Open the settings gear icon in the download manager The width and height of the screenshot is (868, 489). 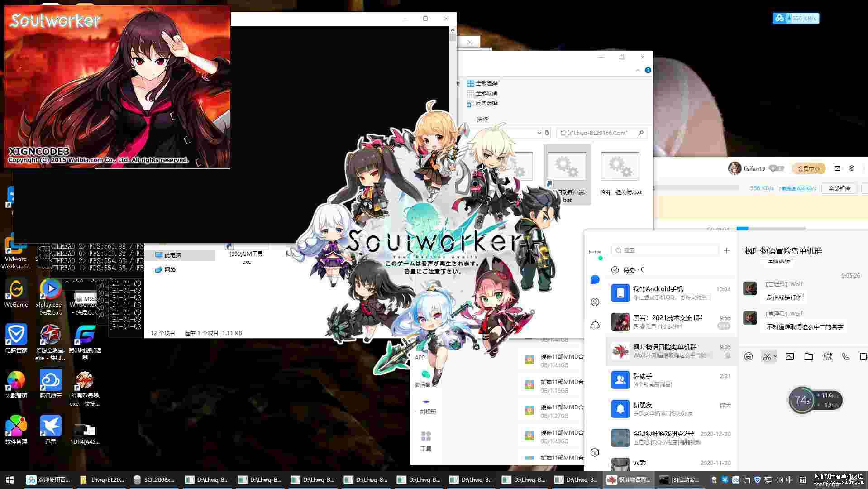point(852,168)
